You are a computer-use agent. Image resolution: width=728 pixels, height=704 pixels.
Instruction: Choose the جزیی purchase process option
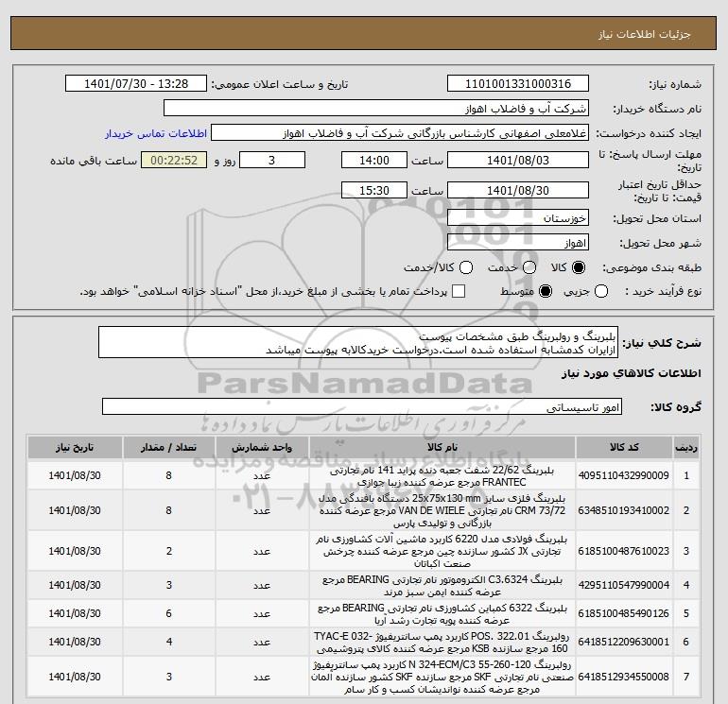[601, 291]
